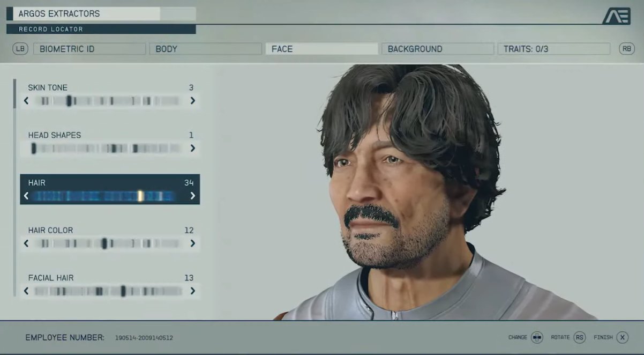Click the Finish X button icon

(622, 337)
